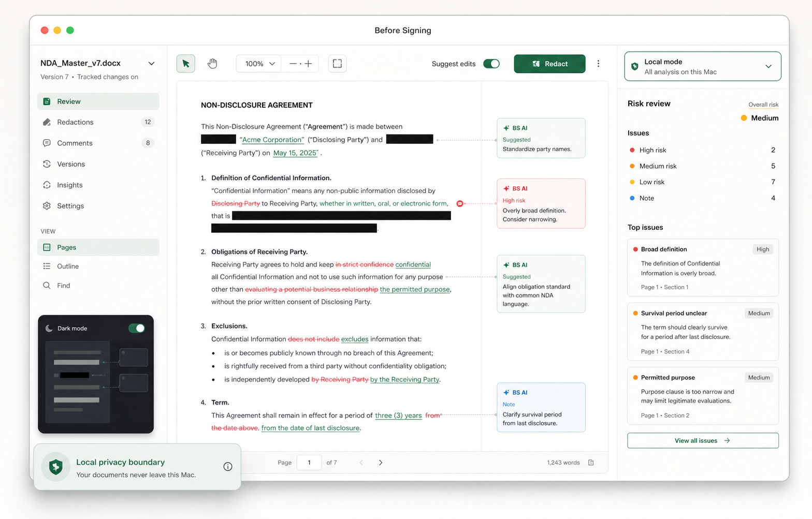Click the Local mode shield icon
This screenshot has height=519, width=812.
(635, 66)
